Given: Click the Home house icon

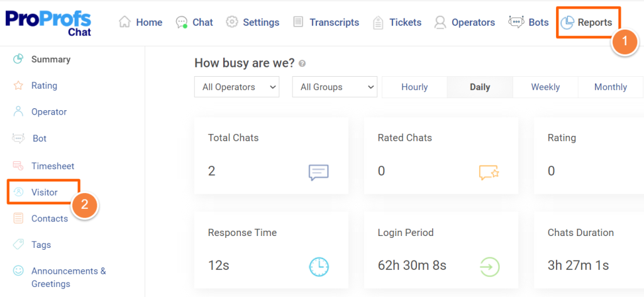Looking at the screenshot, I should pos(125,22).
